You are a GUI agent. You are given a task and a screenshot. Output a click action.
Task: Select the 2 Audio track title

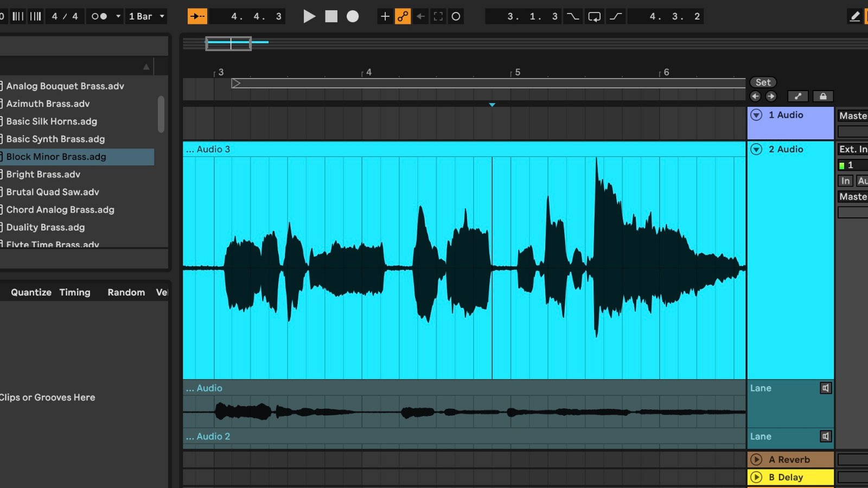(786, 149)
